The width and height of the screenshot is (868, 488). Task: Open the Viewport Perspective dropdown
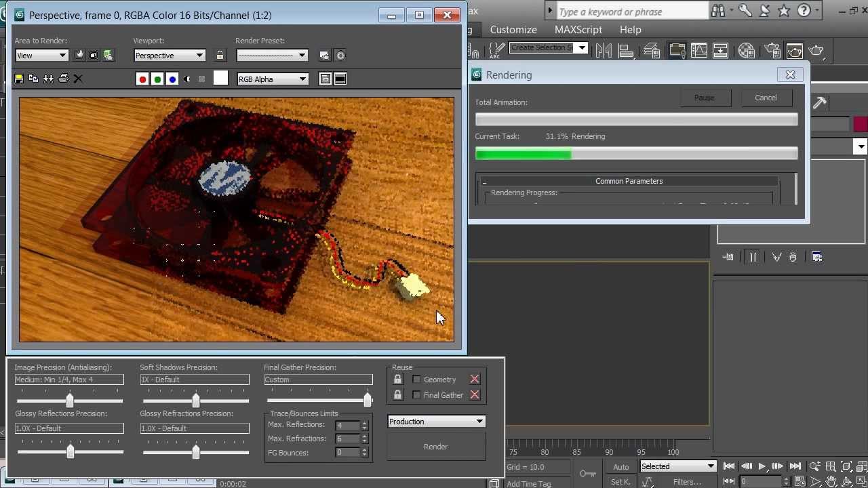pyautogui.click(x=170, y=56)
